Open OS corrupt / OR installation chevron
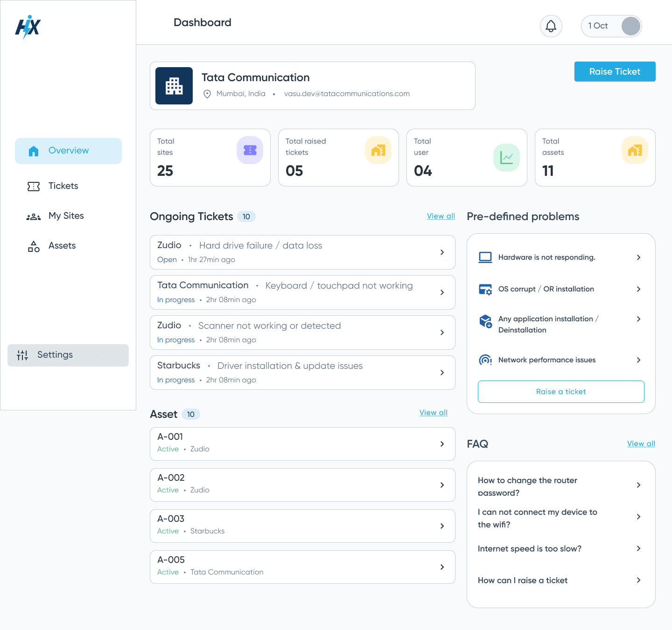The image size is (672, 630). (639, 289)
